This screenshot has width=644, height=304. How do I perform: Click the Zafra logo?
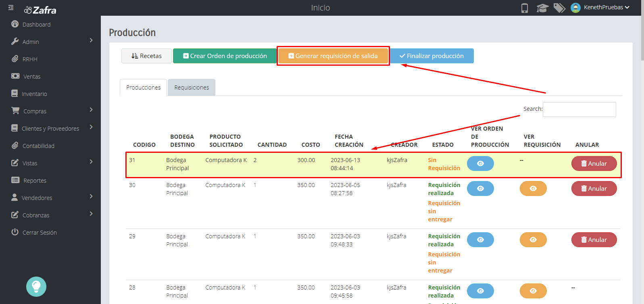pos(40,10)
